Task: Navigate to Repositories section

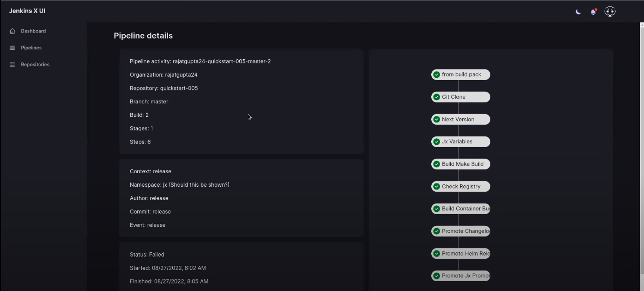Action: tap(35, 65)
